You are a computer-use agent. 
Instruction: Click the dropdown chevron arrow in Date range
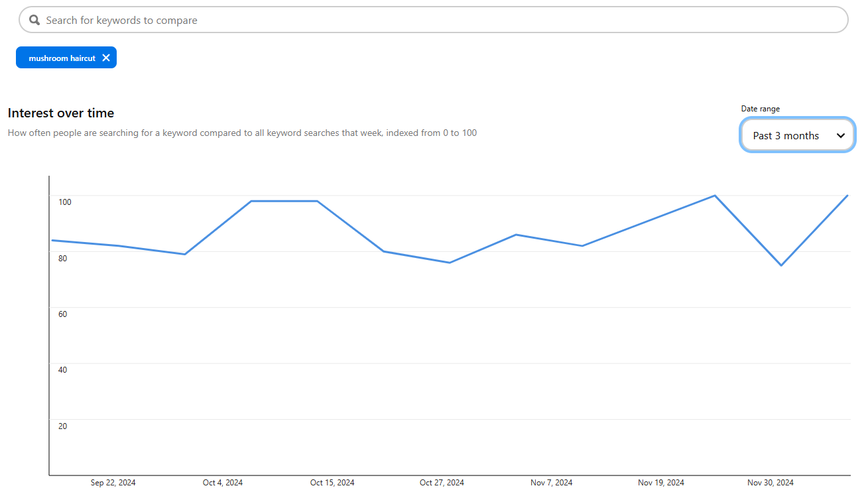point(841,136)
